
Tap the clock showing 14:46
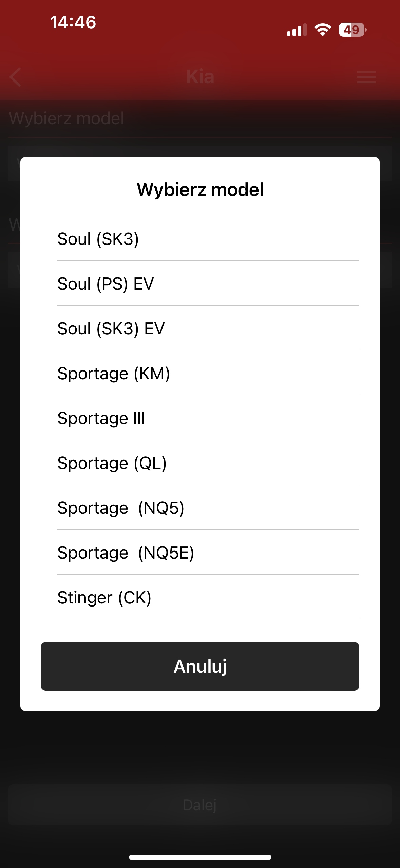click(x=73, y=22)
